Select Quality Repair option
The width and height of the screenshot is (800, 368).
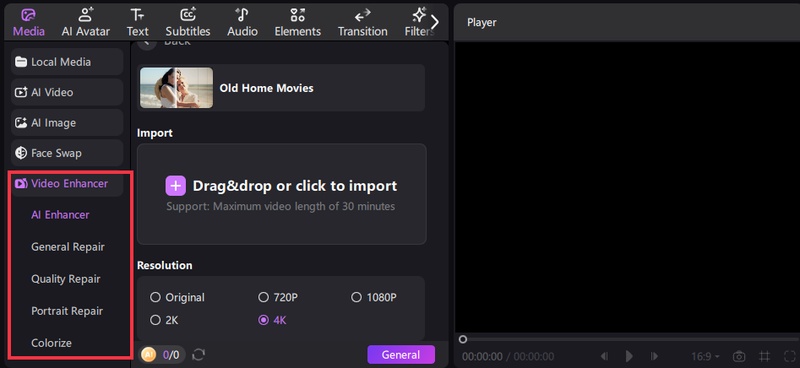66,279
